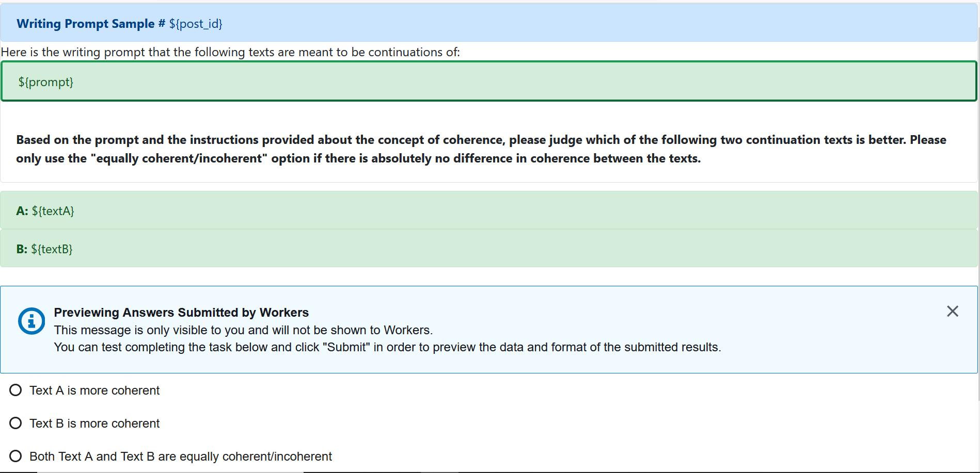This screenshot has height=473, width=980.
Task: Choose the "equally coherent/incoherent" radio option
Action: click(x=15, y=456)
